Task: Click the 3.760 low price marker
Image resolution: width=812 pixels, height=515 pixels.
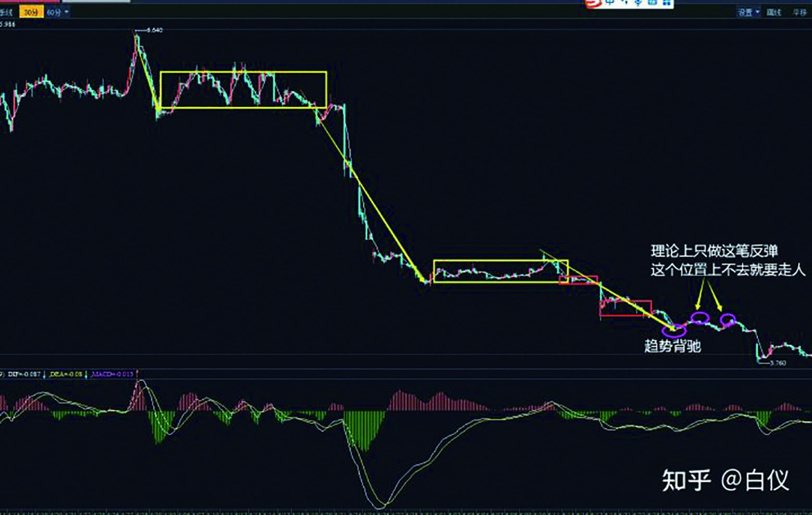Action: click(x=777, y=363)
